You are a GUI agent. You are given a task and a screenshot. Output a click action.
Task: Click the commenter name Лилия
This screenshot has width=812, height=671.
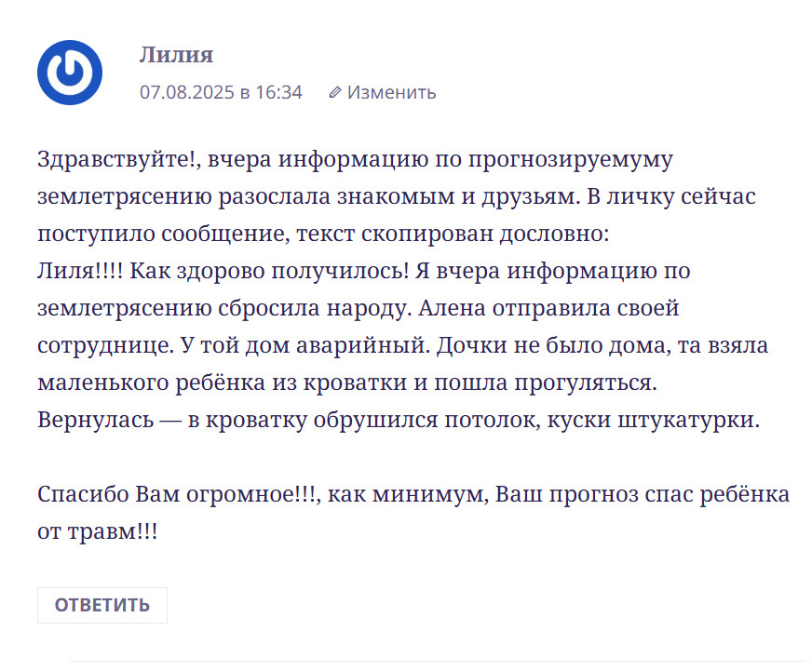click(176, 55)
